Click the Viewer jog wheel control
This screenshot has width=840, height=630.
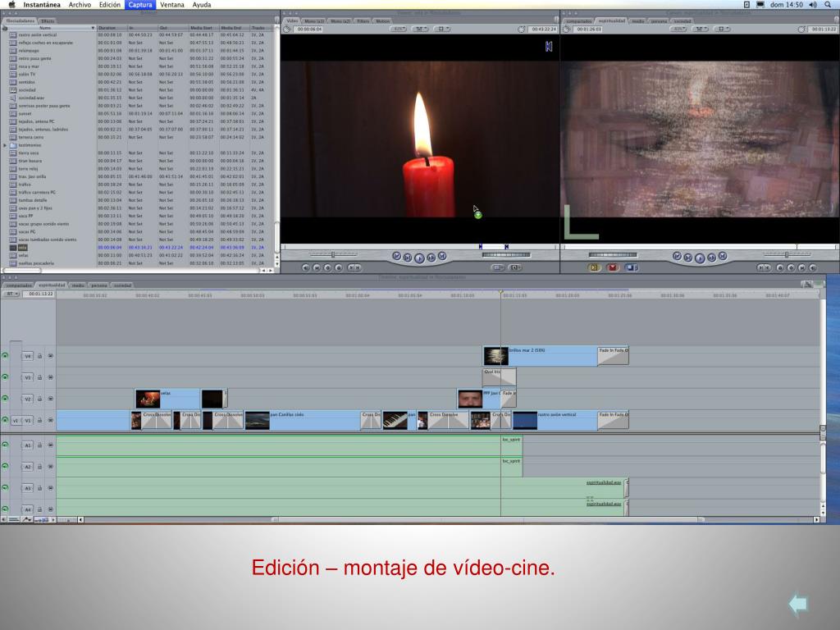pyautogui.click(x=506, y=254)
